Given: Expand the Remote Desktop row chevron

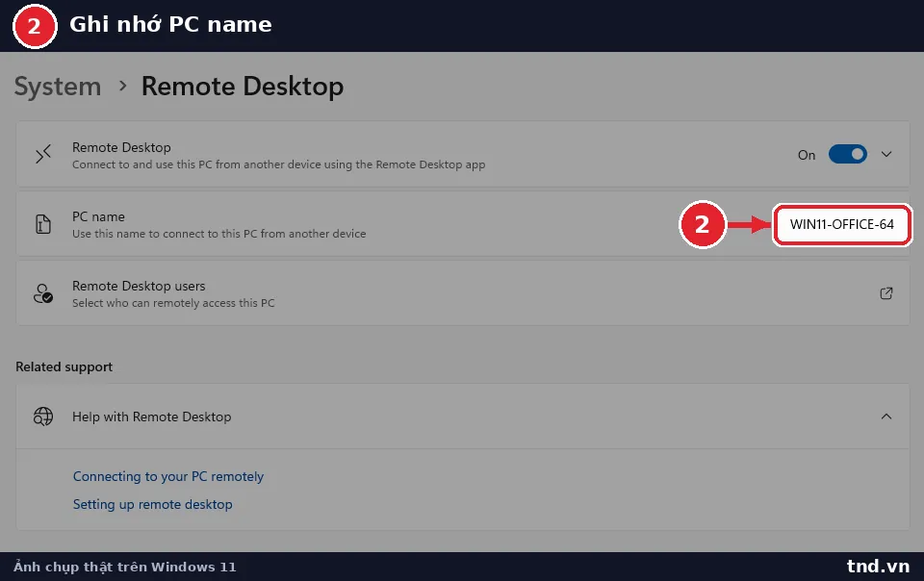Looking at the screenshot, I should point(886,154).
